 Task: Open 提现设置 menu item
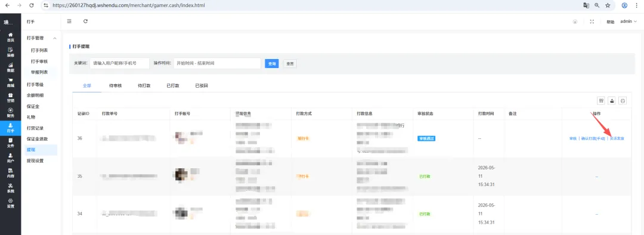pyautogui.click(x=35, y=160)
